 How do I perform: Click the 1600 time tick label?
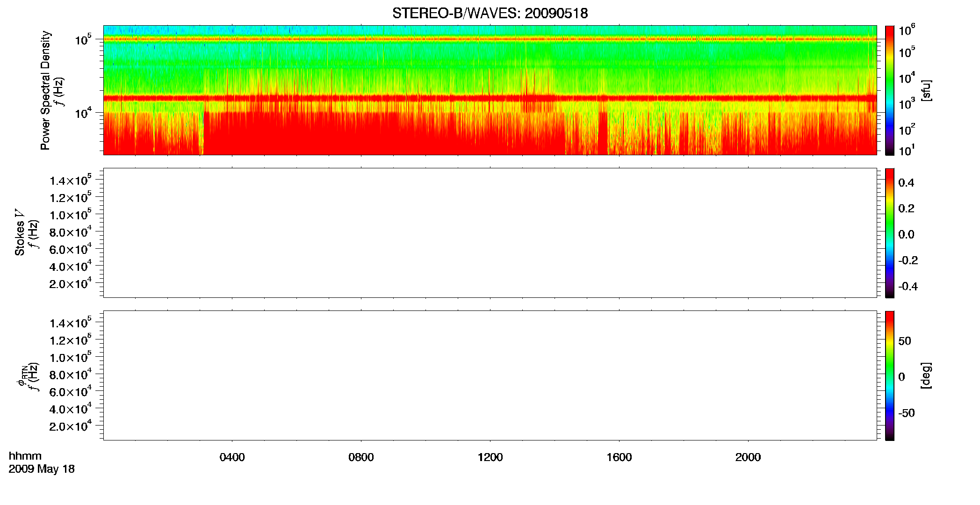[619, 457]
